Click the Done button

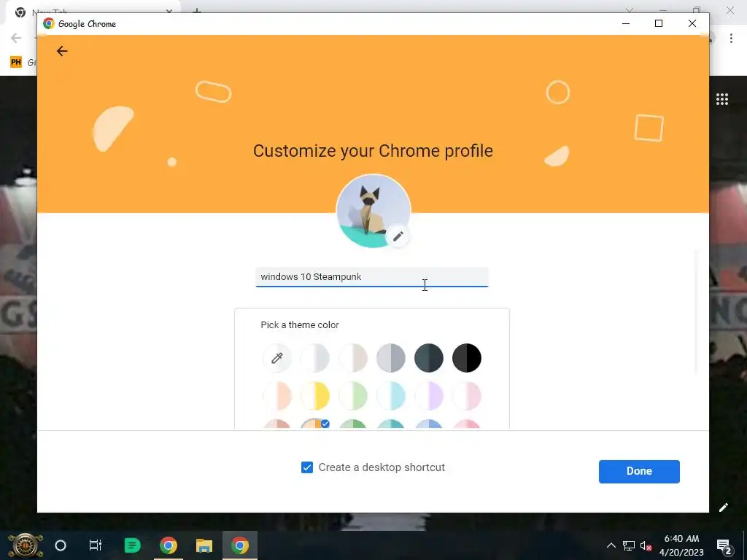[x=639, y=472]
